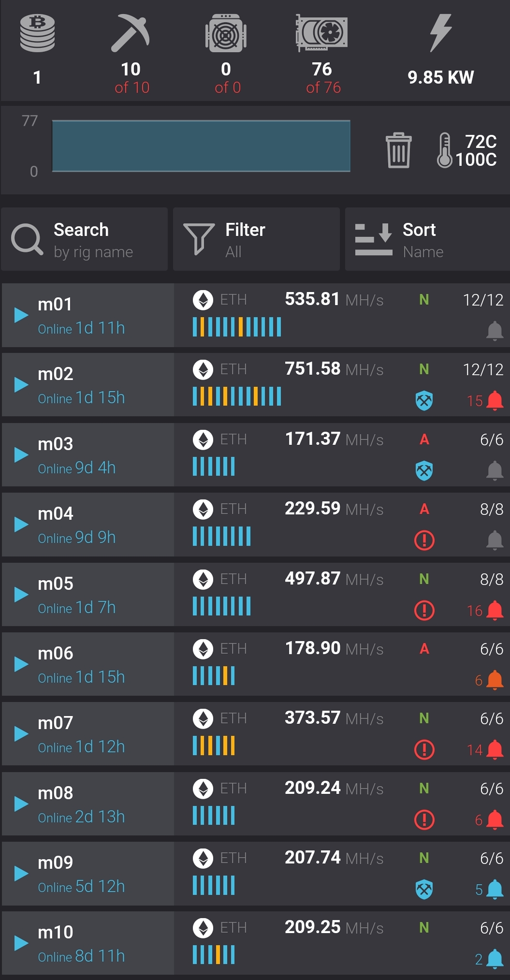Click the pickaxe workers icon
510x980 pixels.
tap(130, 33)
